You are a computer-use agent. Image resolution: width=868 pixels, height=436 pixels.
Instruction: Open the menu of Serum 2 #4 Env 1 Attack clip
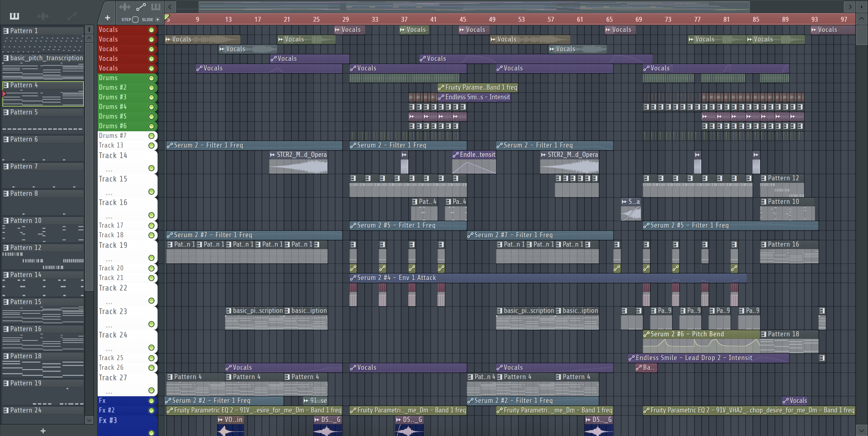point(353,278)
